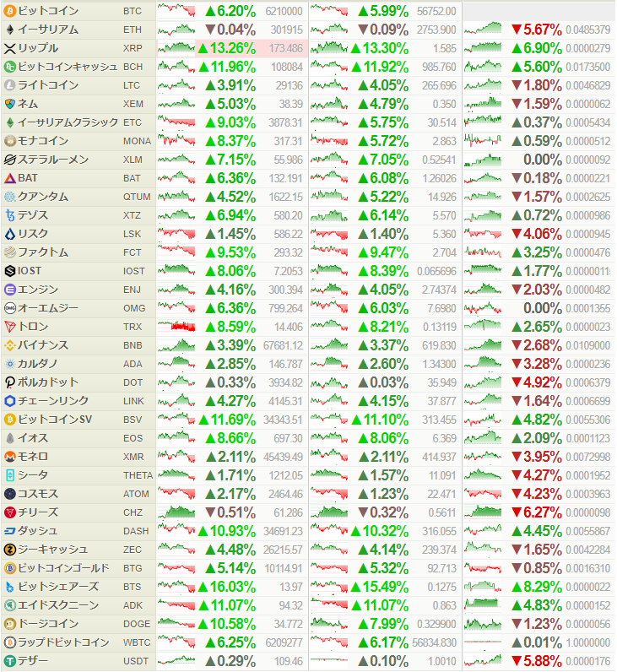The width and height of the screenshot is (617, 672).
Task: Click the THETA ticker symbol
Action: pyautogui.click(x=138, y=475)
